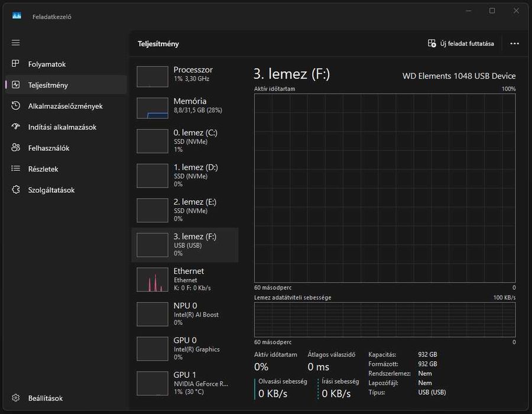
Task: Click the WD Elements 1048 USB Device label
Action: point(459,76)
